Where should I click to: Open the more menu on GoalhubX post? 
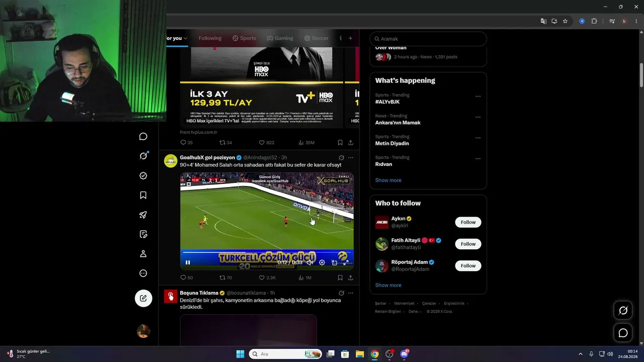tap(351, 158)
